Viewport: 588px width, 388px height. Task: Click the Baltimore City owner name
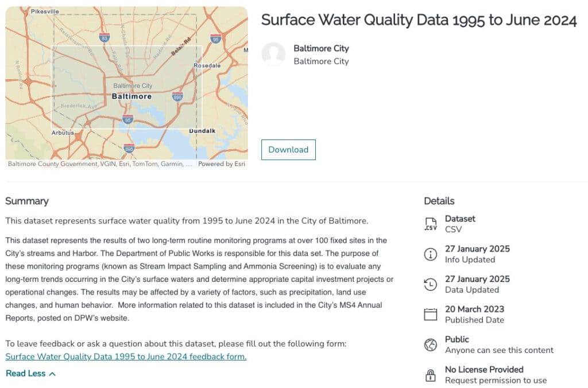[321, 49]
